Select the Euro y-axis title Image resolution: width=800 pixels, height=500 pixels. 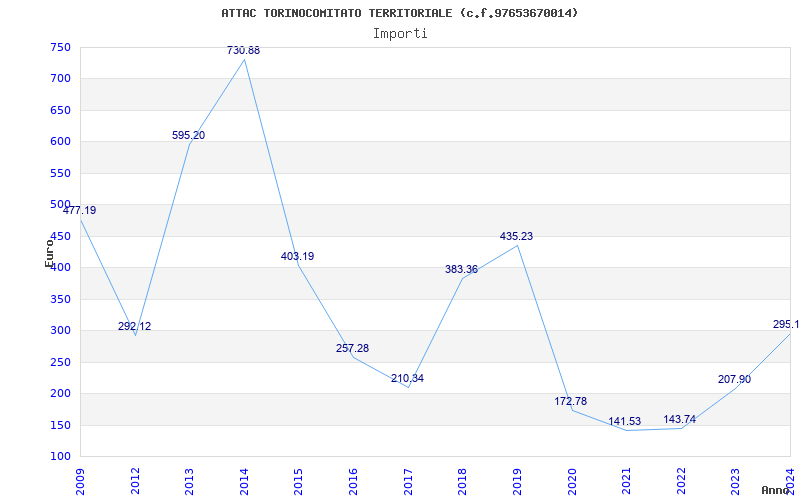point(49,253)
